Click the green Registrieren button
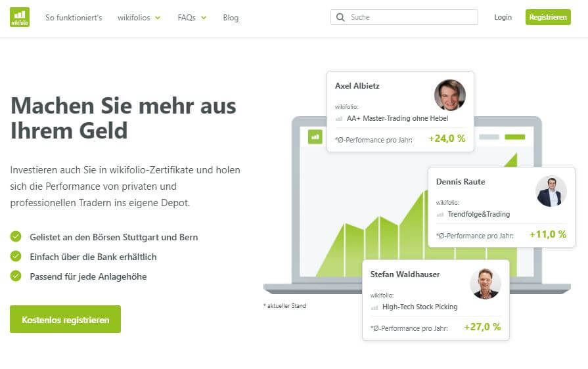The width and height of the screenshot is (588, 369). (x=548, y=17)
